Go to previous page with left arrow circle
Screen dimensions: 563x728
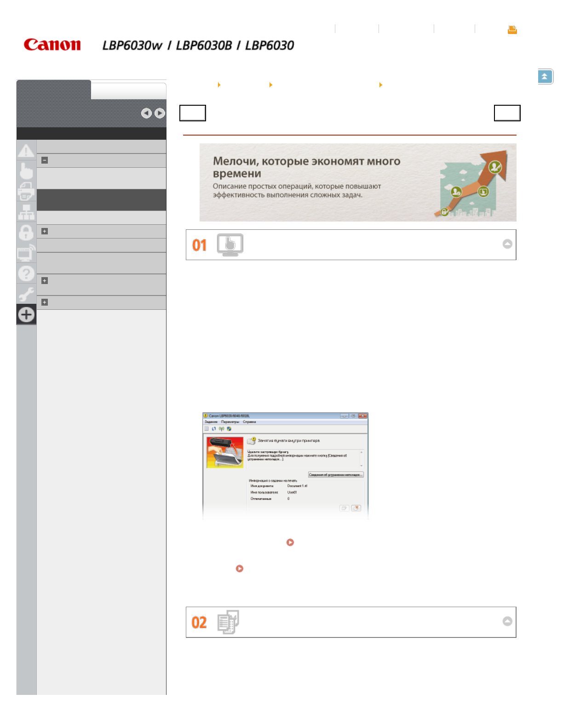point(146,113)
